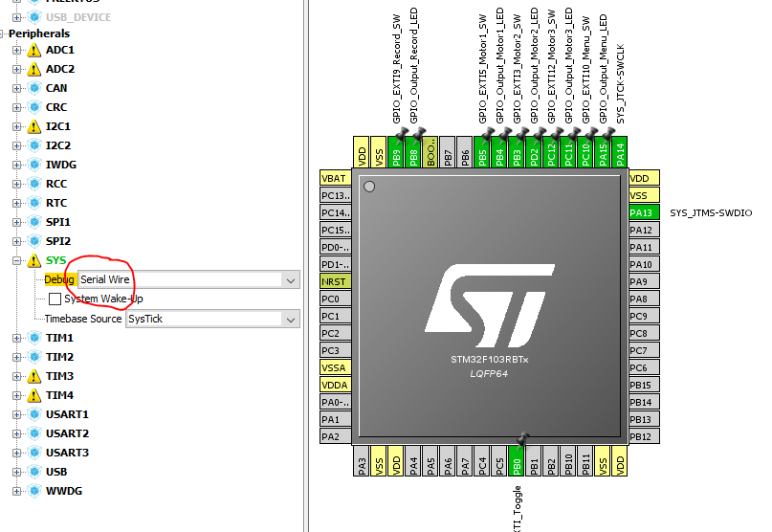Click pin PA12 on the chip
772x532 pixels.
[644, 230]
